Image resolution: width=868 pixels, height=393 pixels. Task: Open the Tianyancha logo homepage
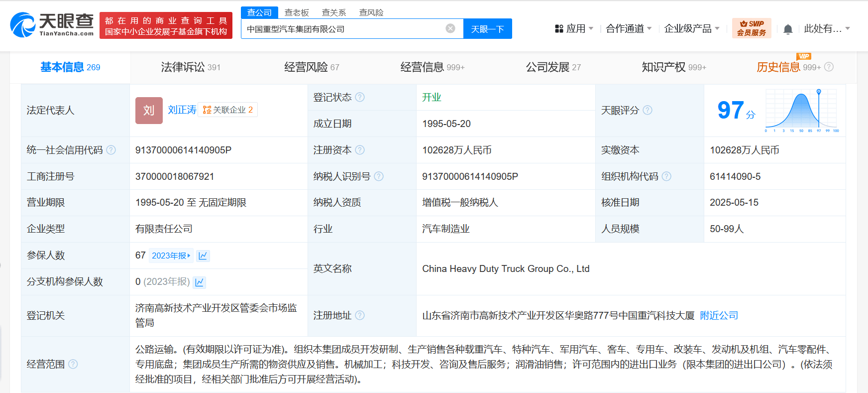(52, 25)
